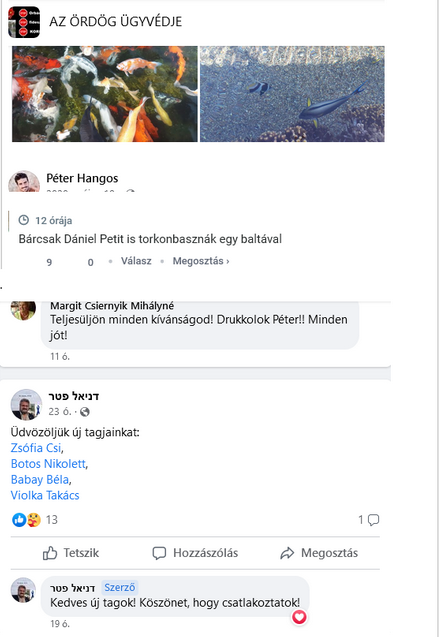445x637 pixels.
Task: Click Margit Csiernyik Mihályné's avatar
Action: (x=23, y=310)
